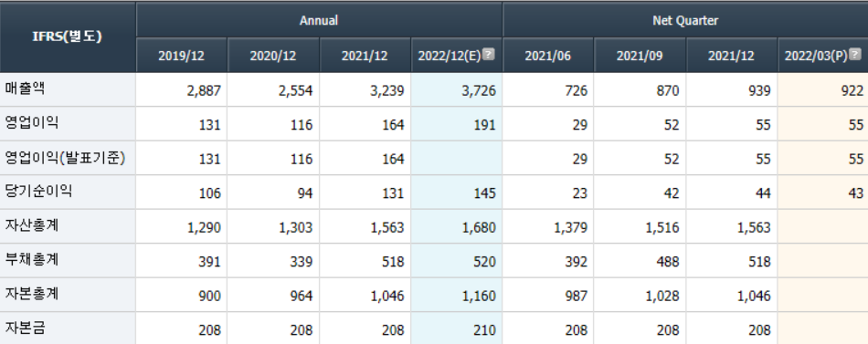The height and width of the screenshot is (344, 868).
Task: Click the 2022/12(E) column header
Action: (x=457, y=56)
